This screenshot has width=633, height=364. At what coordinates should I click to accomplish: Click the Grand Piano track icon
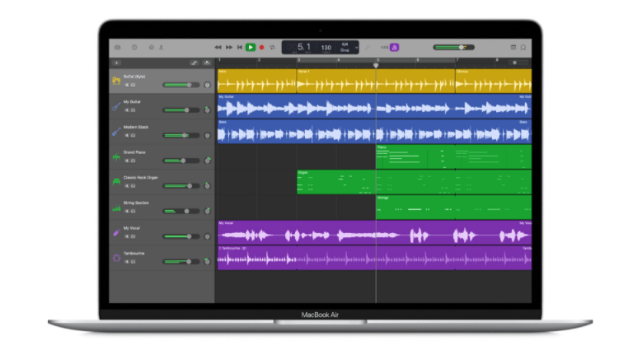(116, 157)
